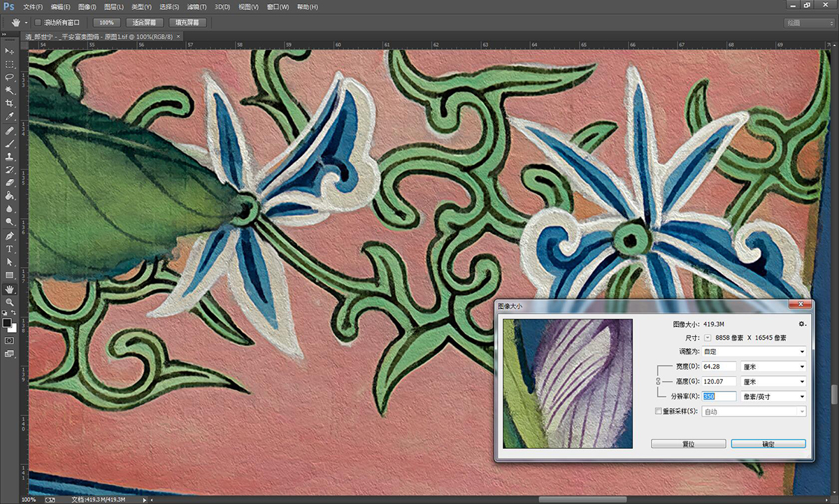
Task: Check the resample (重新采样) checkbox
Action: click(658, 411)
